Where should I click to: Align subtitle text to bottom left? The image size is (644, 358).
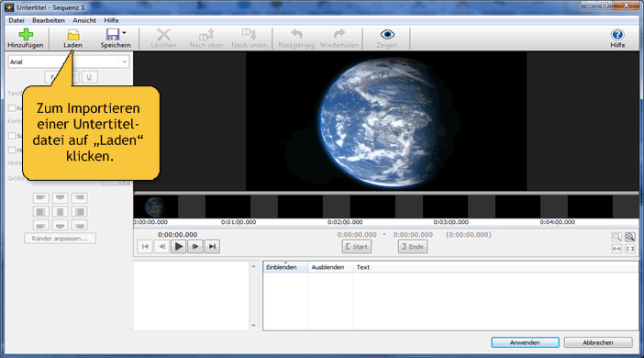click(x=40, y=225)
